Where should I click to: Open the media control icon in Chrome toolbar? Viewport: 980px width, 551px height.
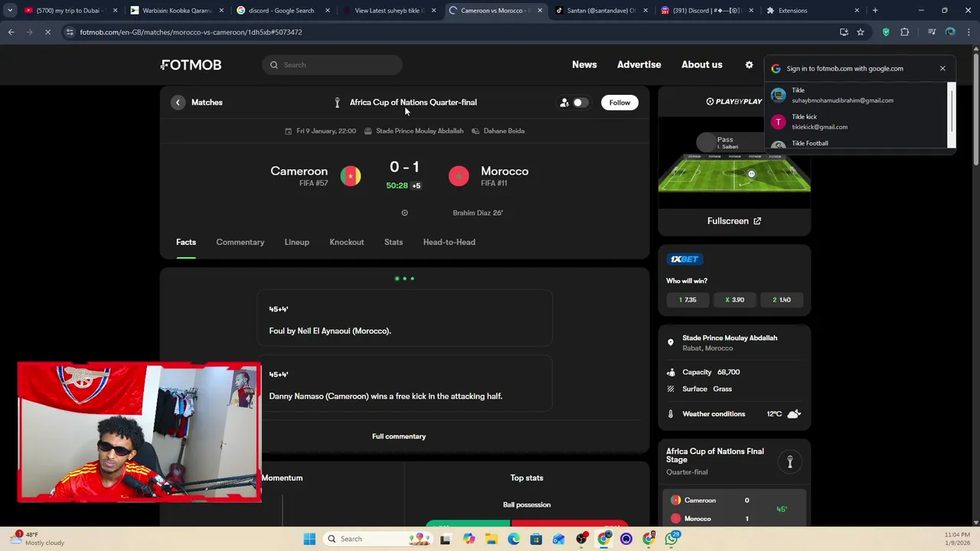click(932, 32)
